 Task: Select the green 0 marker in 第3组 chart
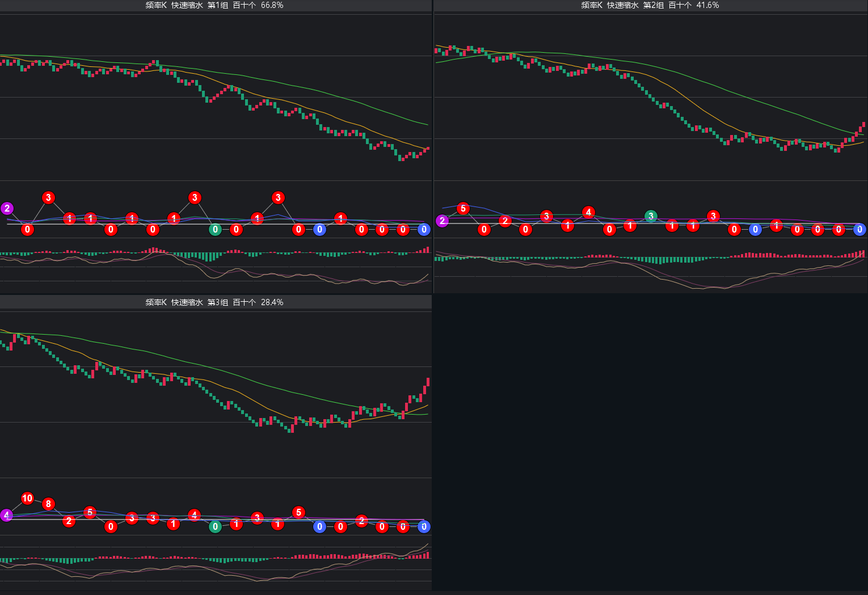pyautogui.click(x=215, y=526)
